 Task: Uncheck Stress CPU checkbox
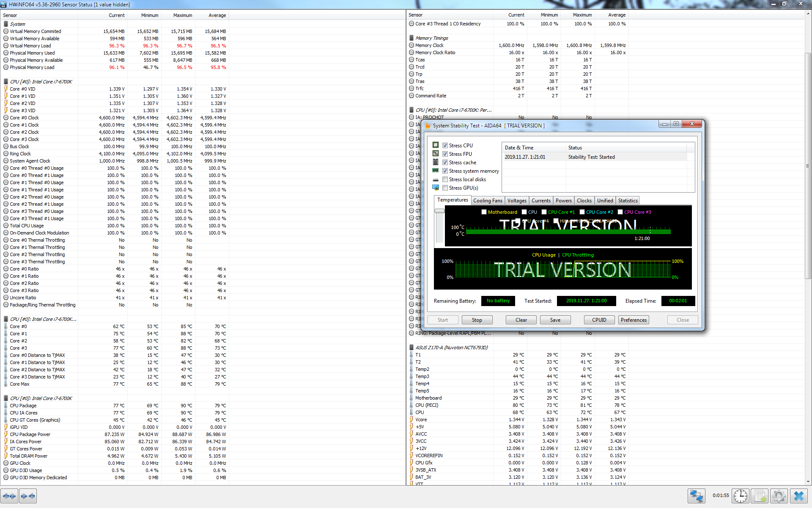pos(445,146)
